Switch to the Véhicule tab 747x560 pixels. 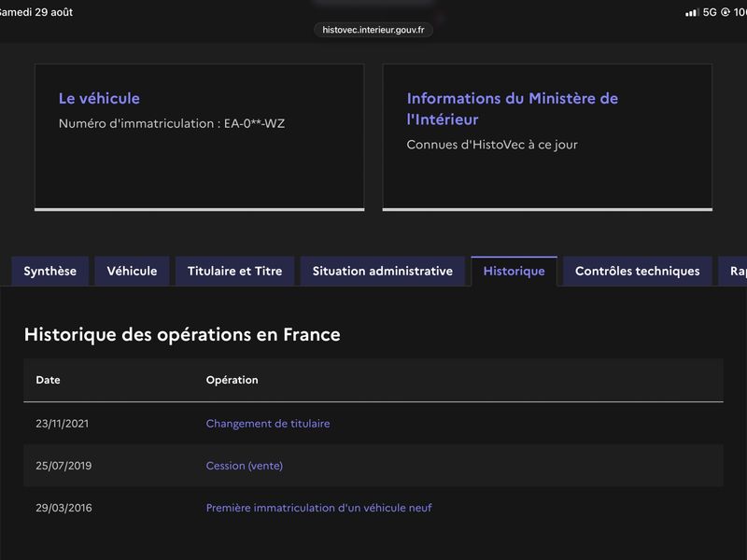point(132,271)
